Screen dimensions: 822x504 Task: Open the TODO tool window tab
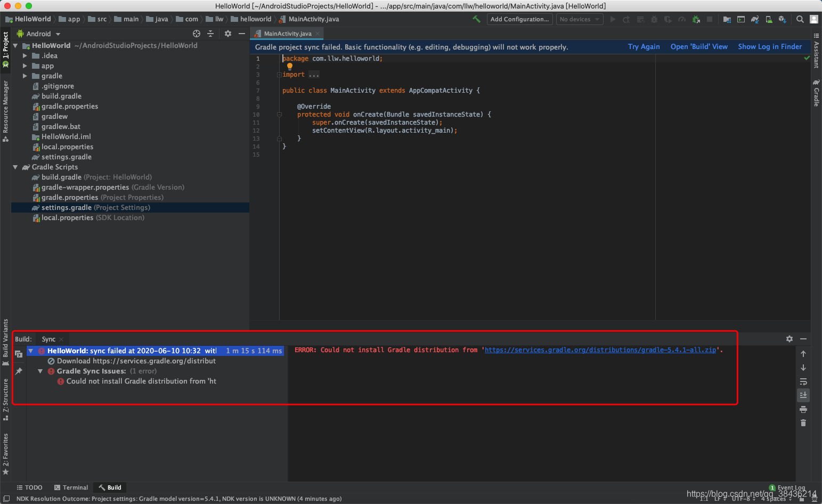(29, 487)
